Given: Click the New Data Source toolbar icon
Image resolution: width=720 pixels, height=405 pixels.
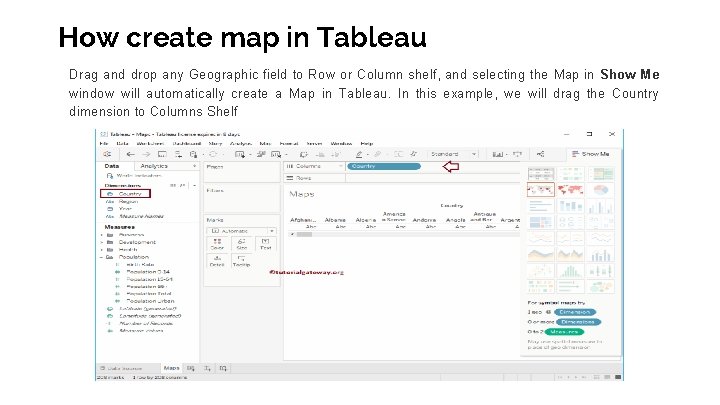Looking at the screenshot, I should click(178, 154).
